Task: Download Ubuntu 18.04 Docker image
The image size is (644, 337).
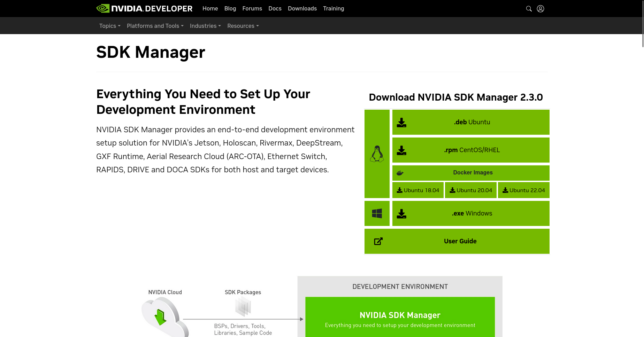Action: (x=418, y=190)
